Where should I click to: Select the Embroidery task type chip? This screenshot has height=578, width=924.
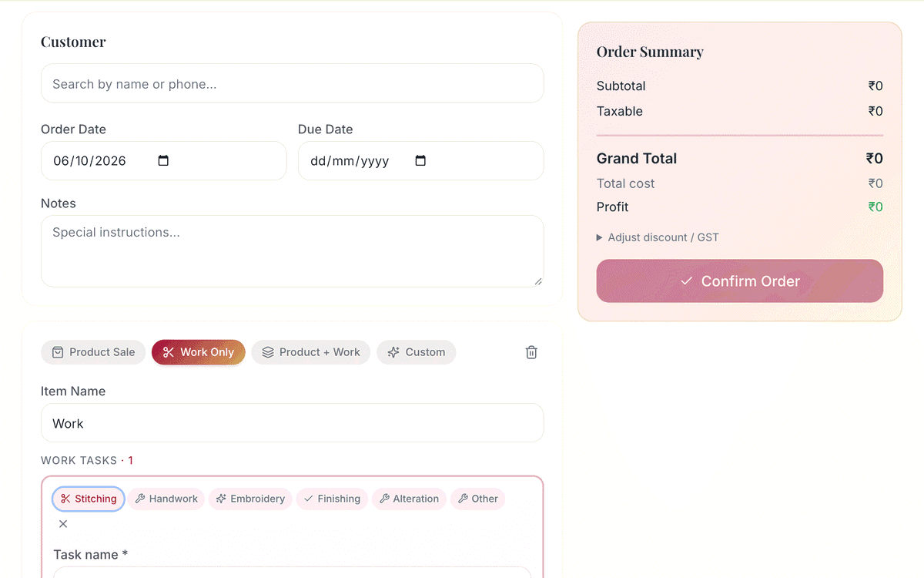(251, 499)
